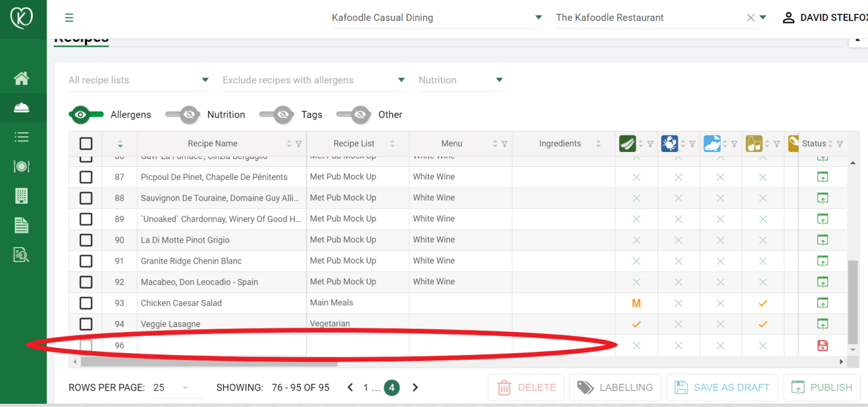Click the crustacean allergen column icon
Viewport: 868px width, 407px height.
point(669,143)
